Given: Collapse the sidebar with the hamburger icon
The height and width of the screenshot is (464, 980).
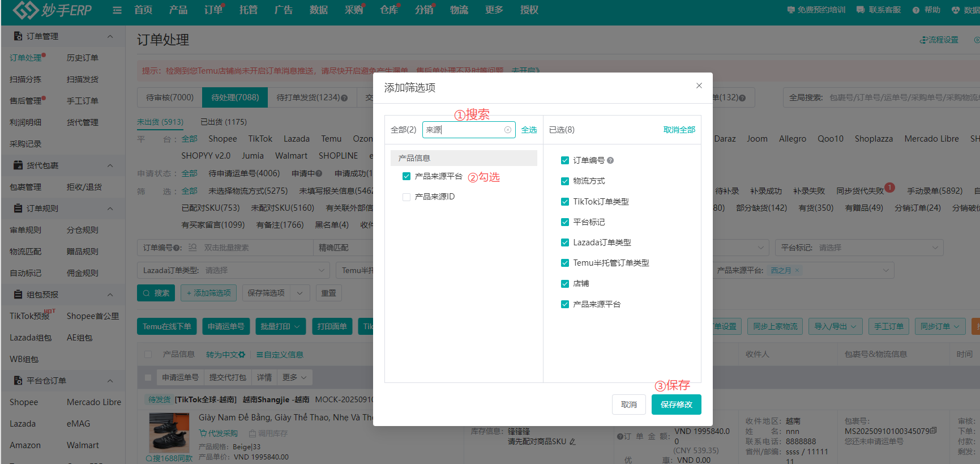Looking at the screenshot, I should 117,10.
